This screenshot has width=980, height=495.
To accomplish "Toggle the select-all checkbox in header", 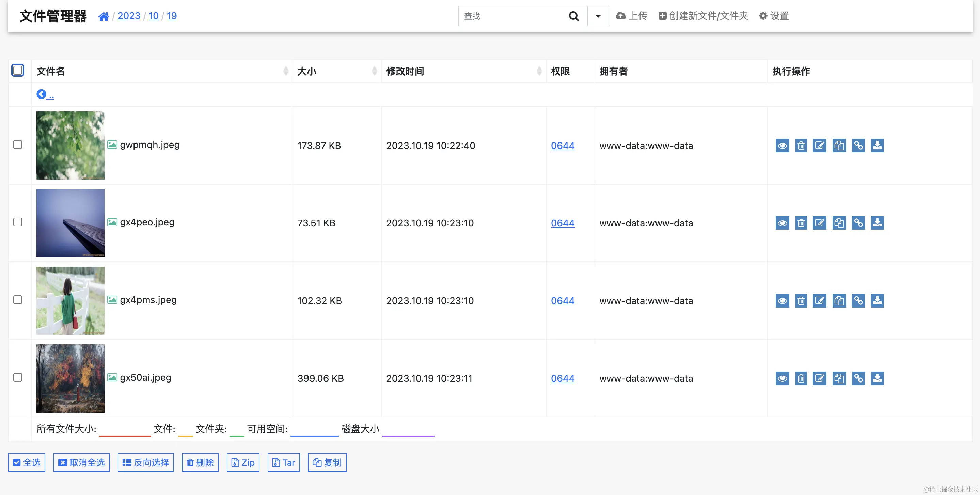I will click(x=17, y=71).
